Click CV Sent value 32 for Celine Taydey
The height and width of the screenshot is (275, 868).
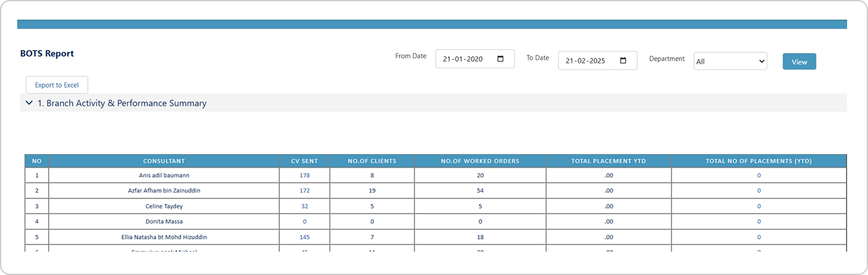coord(304,206)
